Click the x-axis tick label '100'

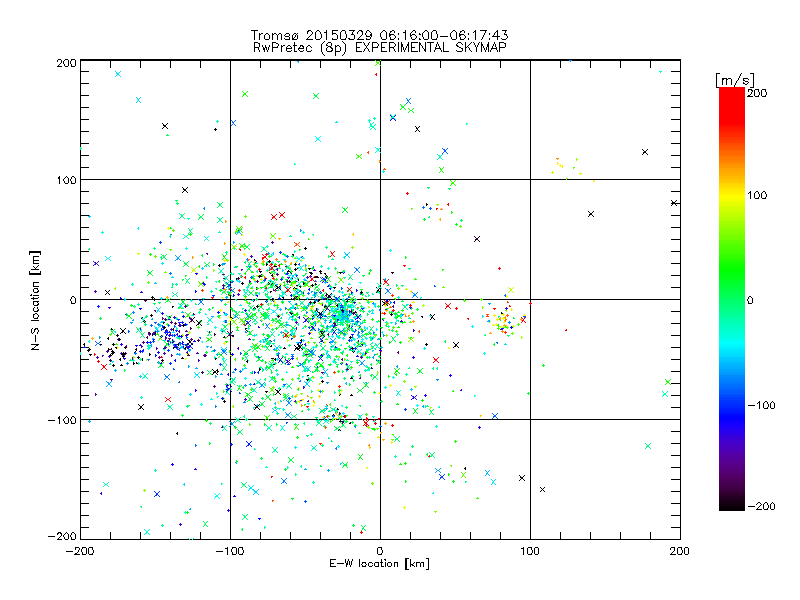530,551
